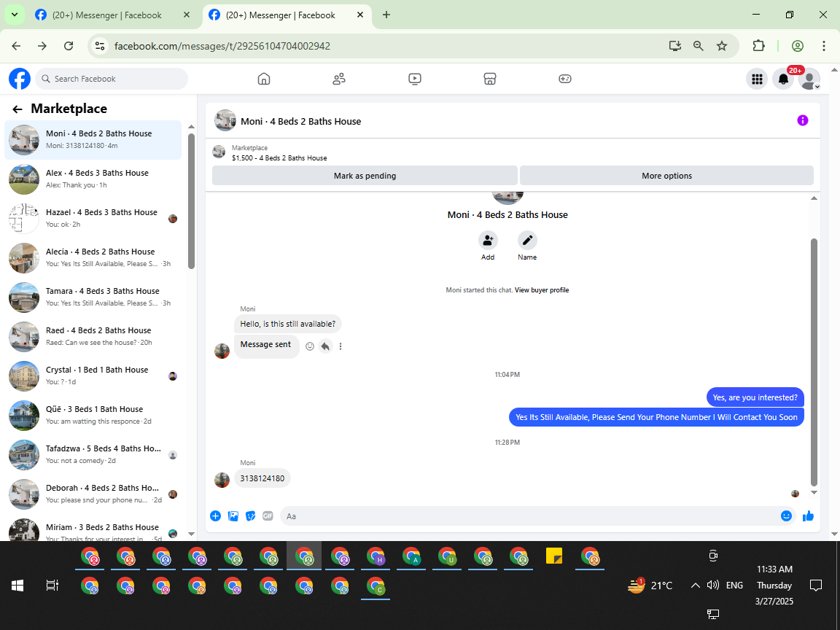840x630 pixels.
Task: Open the Marketplace storefront icon
Action: 490,79
